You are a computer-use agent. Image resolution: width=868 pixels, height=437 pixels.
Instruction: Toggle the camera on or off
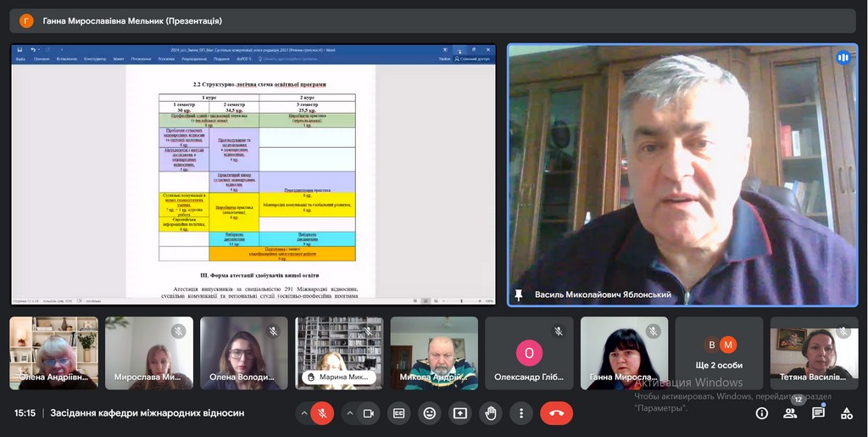(x=369, y=413)
